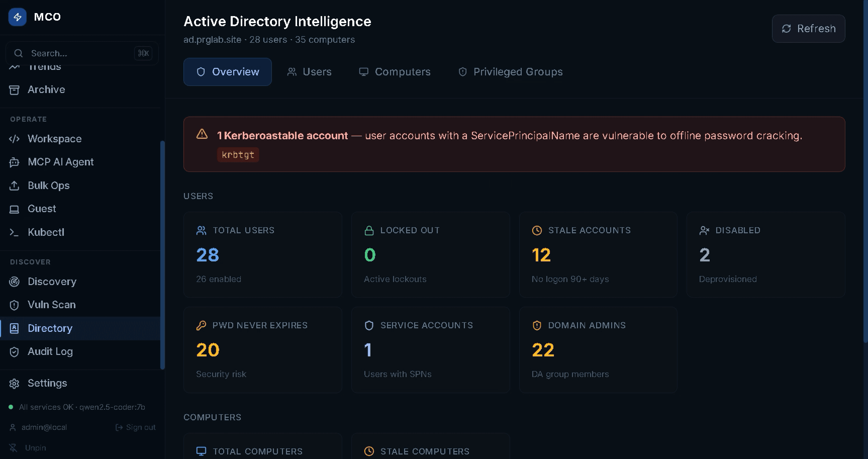Open the Workspace page
The height and width of the screenshot is (459, 868).
click(80, 139)
